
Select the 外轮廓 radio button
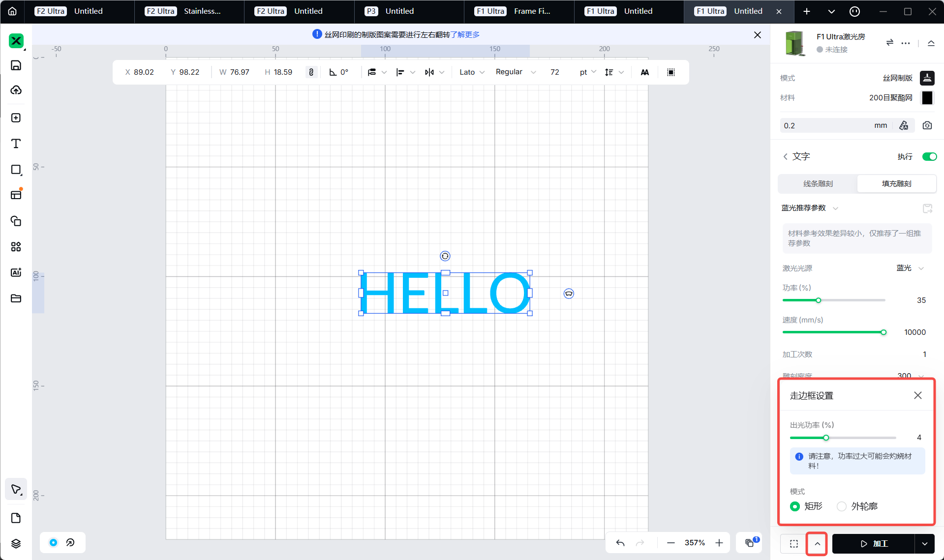point(842,506)
